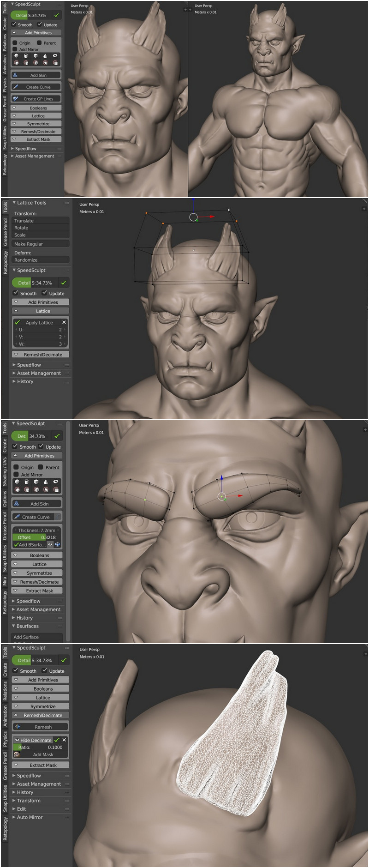
Task: Toggle Smooth checkbox in the top screenshot
Action: click(x=14, y=24)
